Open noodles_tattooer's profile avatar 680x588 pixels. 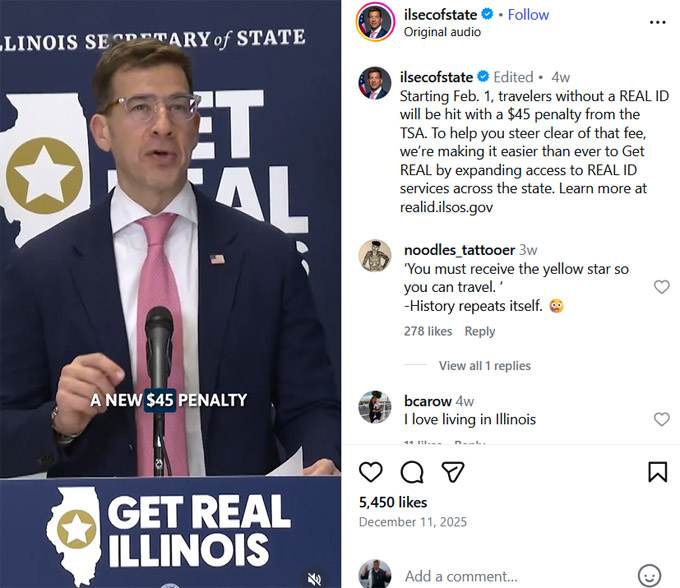pyautogui.click(x=375, y=256)
